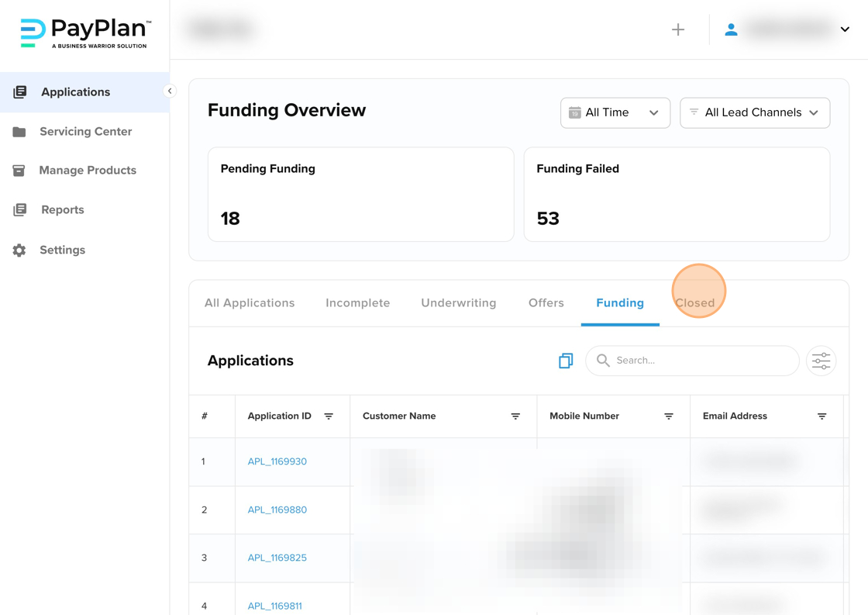Filter the Mobile Number column

(x=669, y=416)
